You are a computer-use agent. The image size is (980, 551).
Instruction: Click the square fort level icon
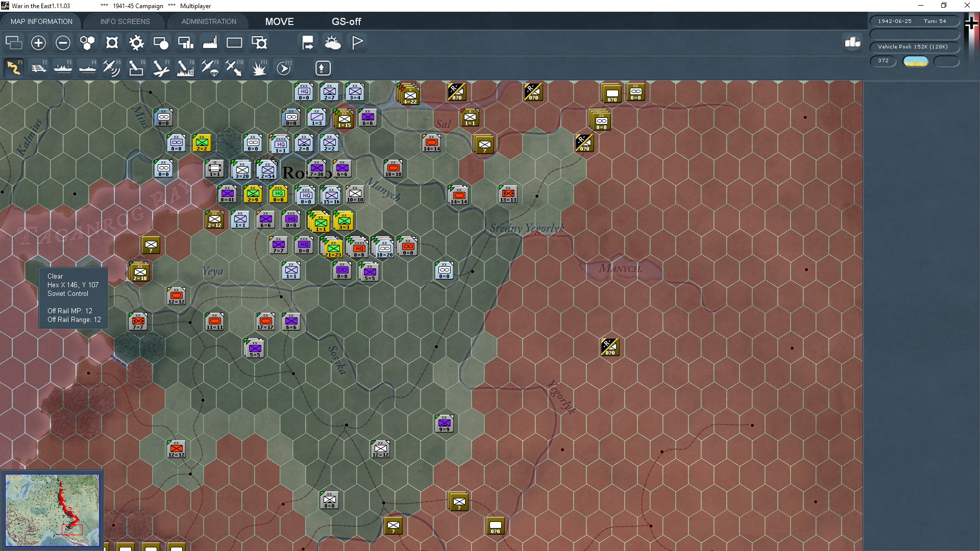click(x=112, y=43)
